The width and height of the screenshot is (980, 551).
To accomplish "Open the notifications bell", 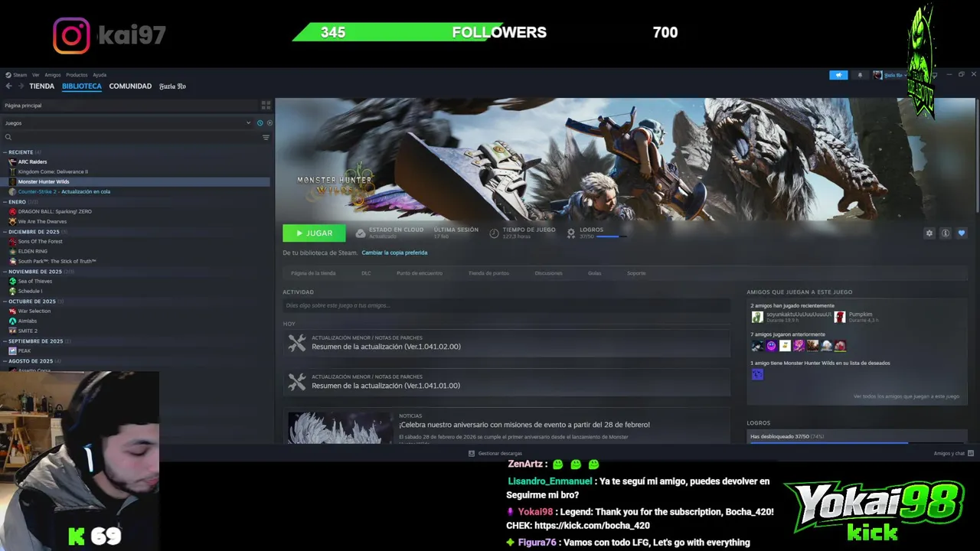I will pos(860,75).
